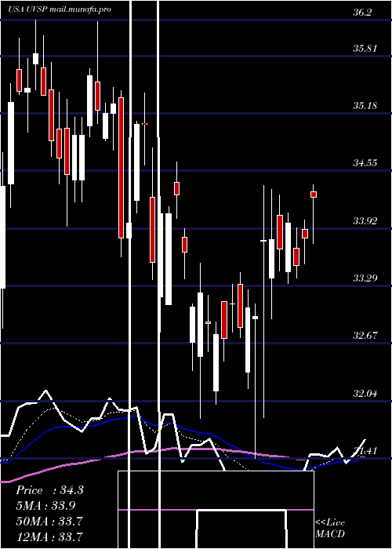Select the 32.67 price axis label
This screenshot has height=549, width=392.
coord(365,336)
